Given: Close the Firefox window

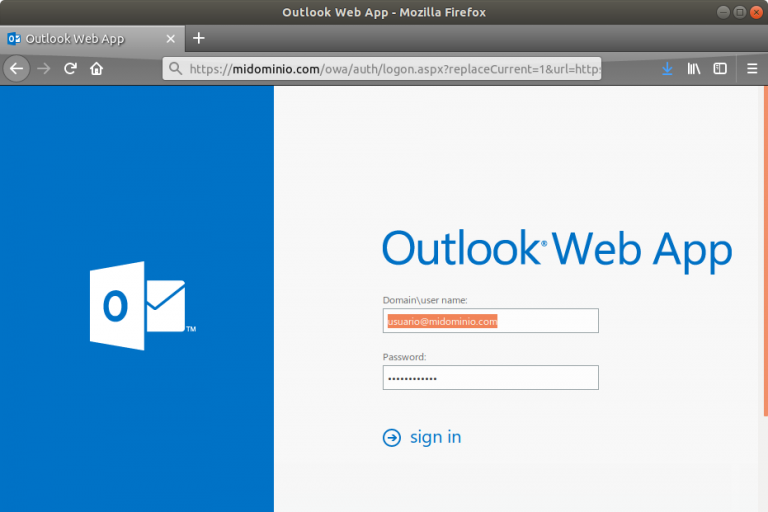Looking at the screenshot, I should (756, 12).
